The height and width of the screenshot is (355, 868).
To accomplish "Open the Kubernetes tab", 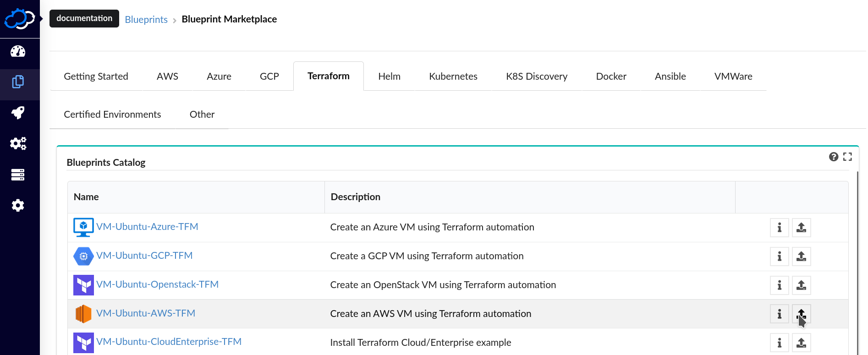I will click(453, 76).
